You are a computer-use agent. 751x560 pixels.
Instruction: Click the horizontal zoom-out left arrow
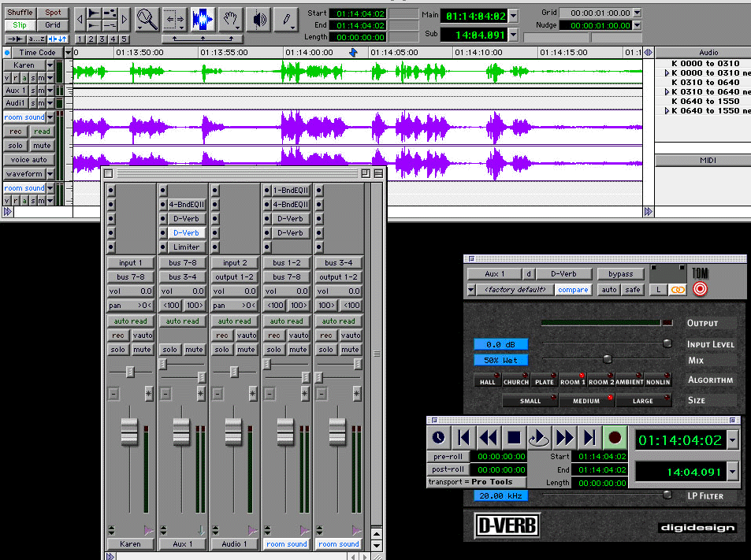point(80,20)
